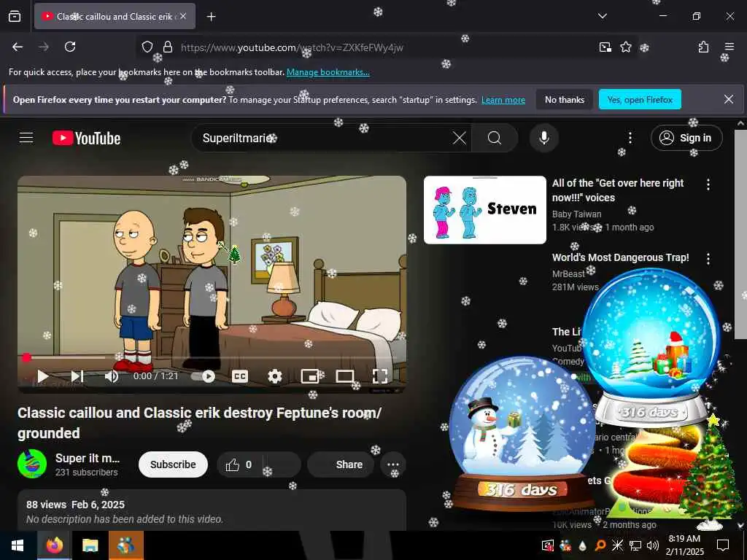Open 'All of the Get over here' video

[618, 190]
